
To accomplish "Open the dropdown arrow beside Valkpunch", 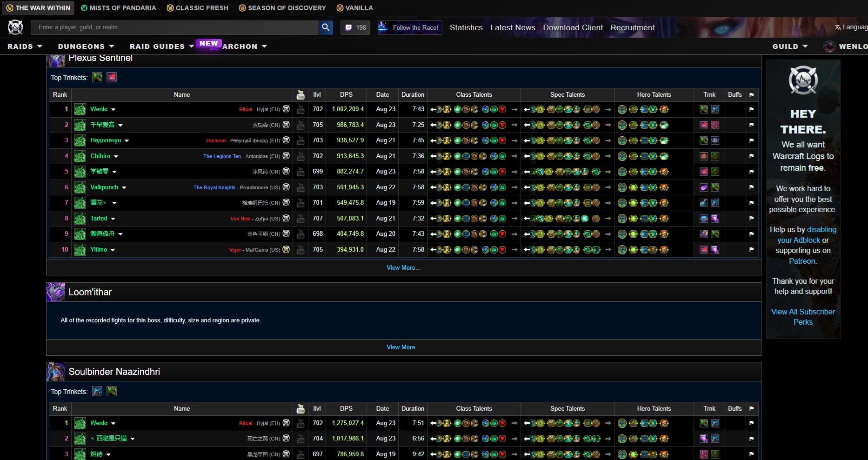I will pos(124,187).
